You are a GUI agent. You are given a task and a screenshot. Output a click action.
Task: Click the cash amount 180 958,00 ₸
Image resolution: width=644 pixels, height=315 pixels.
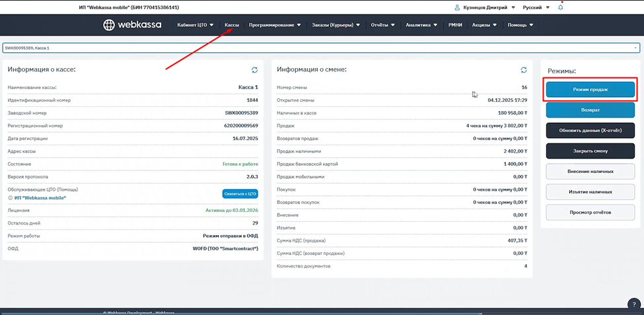[513, 113]
